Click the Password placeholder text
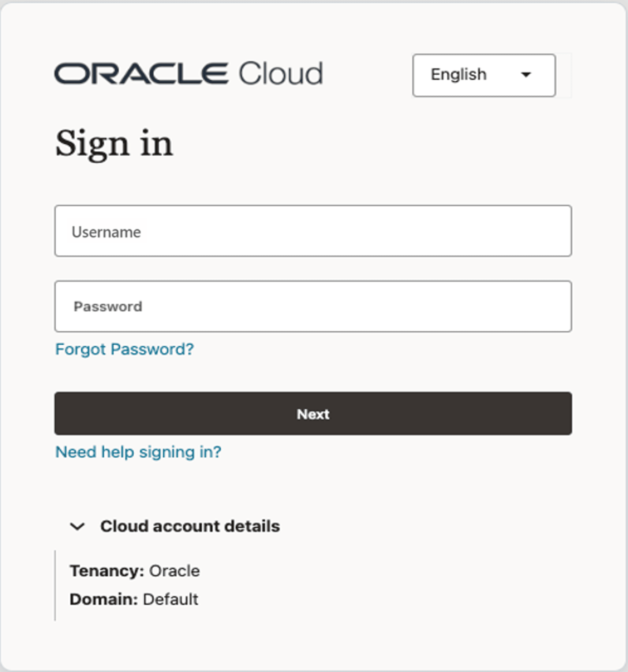This screenshot has width=628, height=672. click(x=107, y=306)
